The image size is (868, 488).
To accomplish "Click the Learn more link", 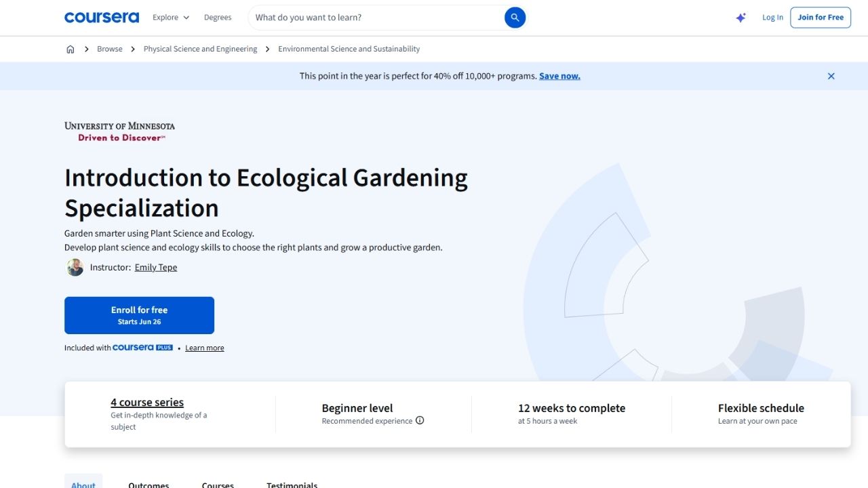I will (205, 348).
